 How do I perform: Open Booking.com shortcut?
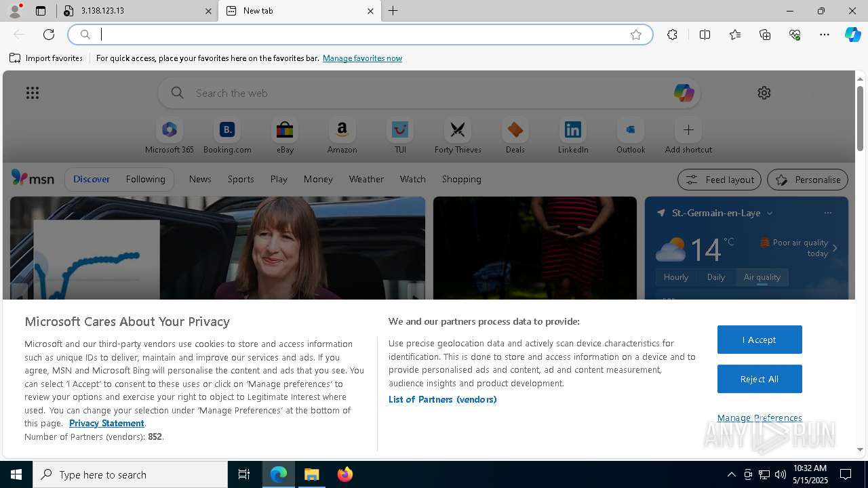[x=227, y=136]
